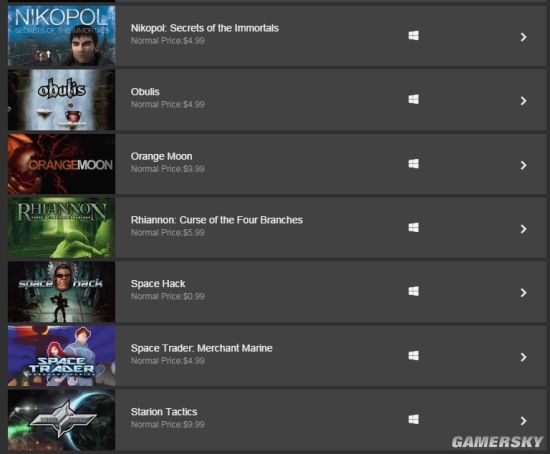Click the Windows icon on Nikopol row
The image size is (550, 454).
click(x=414, y=35)
